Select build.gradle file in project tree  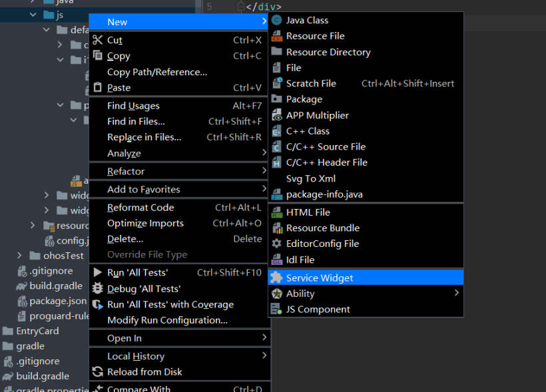click(x=56, y=286)
